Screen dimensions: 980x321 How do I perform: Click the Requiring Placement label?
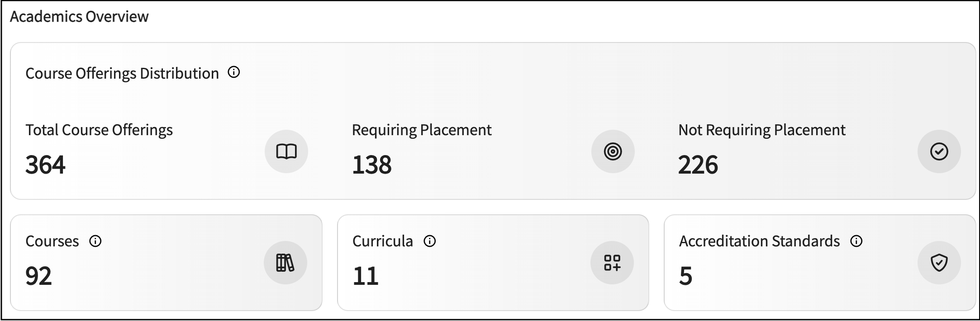click(422, 130)
